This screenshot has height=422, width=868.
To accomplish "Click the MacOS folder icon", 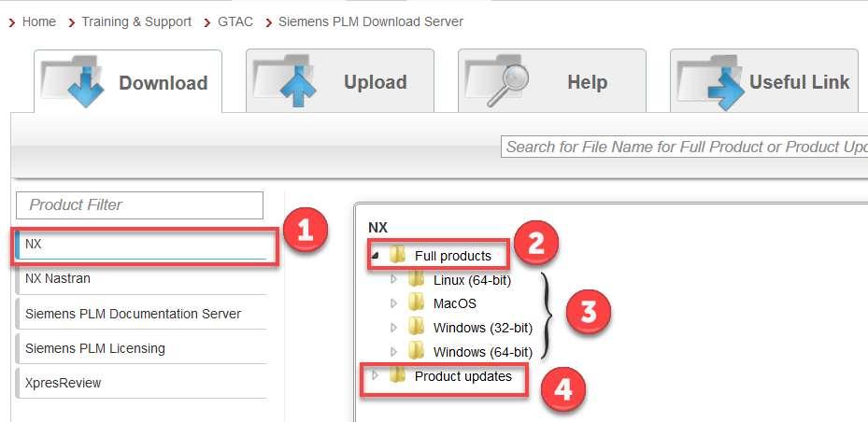I will click(416, 303).
